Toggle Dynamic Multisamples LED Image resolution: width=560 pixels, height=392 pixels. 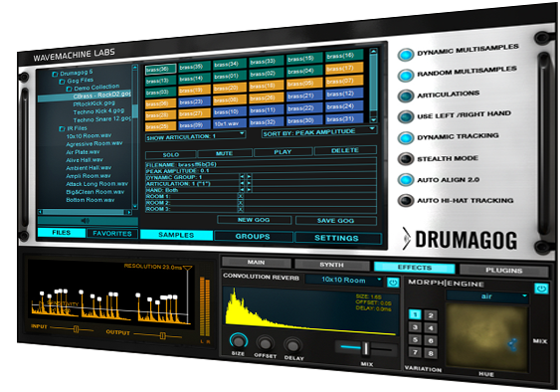point(406,55)
